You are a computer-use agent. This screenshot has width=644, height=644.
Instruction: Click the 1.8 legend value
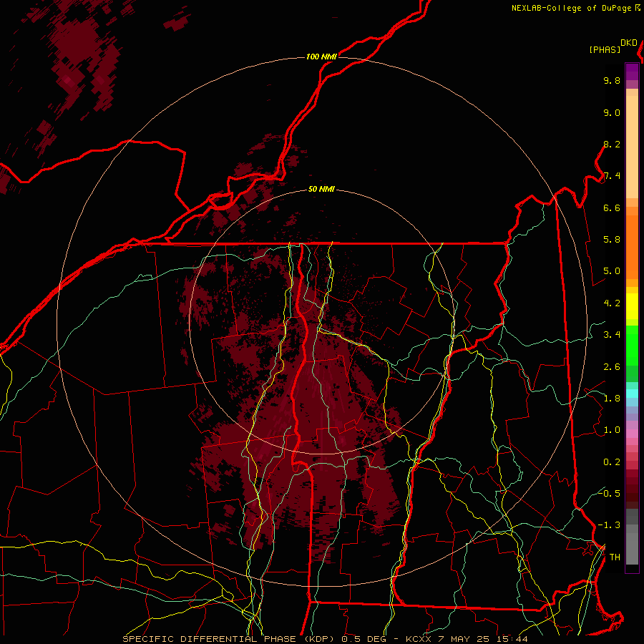click(612, 399)
